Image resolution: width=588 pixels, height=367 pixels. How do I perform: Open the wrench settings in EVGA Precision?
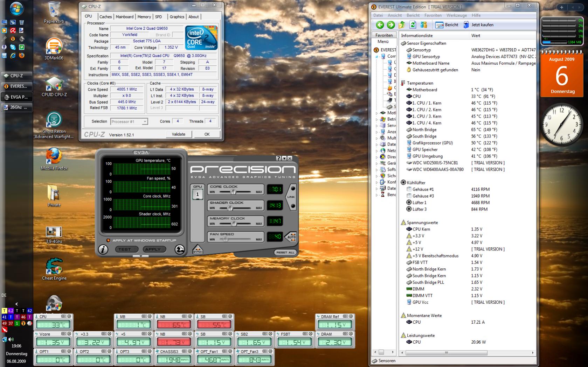pos(180,249)
